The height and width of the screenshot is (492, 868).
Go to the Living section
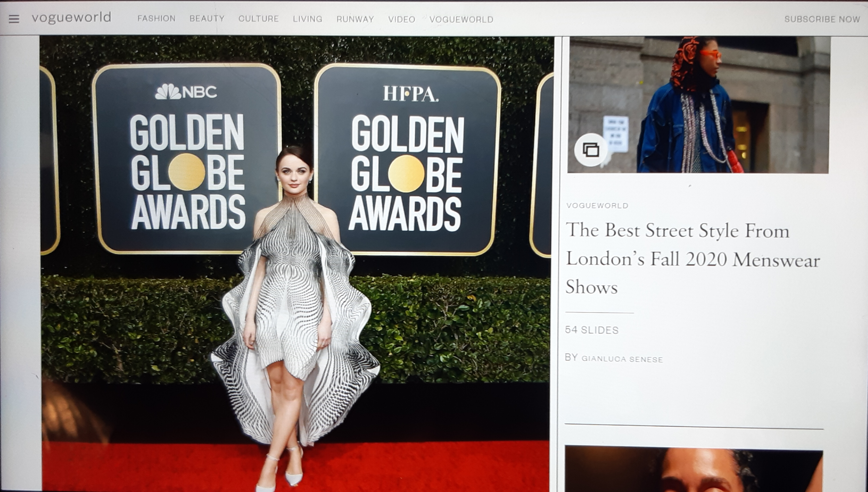coord(308,19)
